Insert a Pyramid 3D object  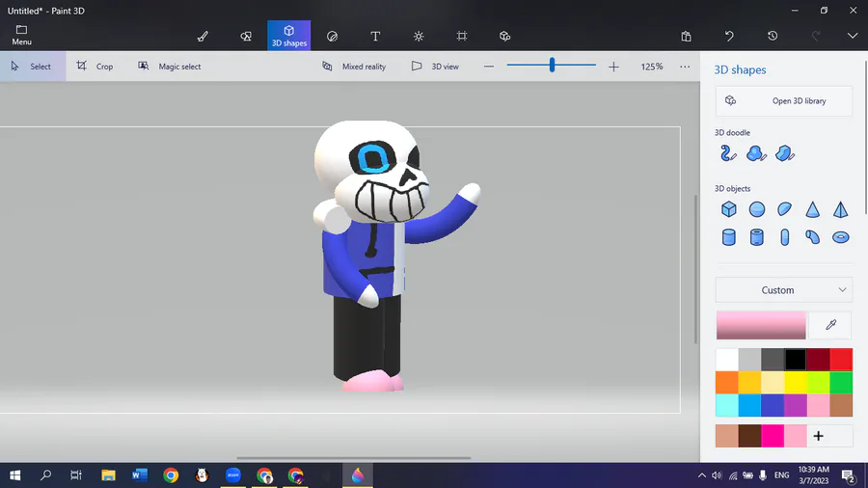point(840,209)
